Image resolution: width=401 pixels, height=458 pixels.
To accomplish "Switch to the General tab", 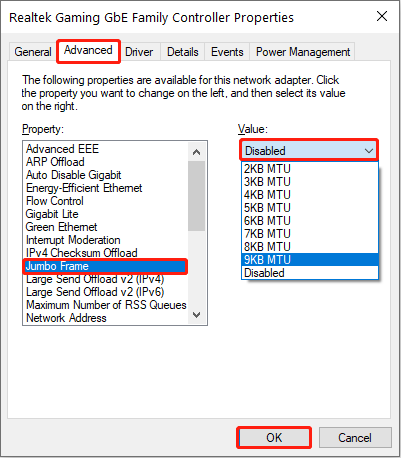I will pyautogui.click(x=33, y=52).
